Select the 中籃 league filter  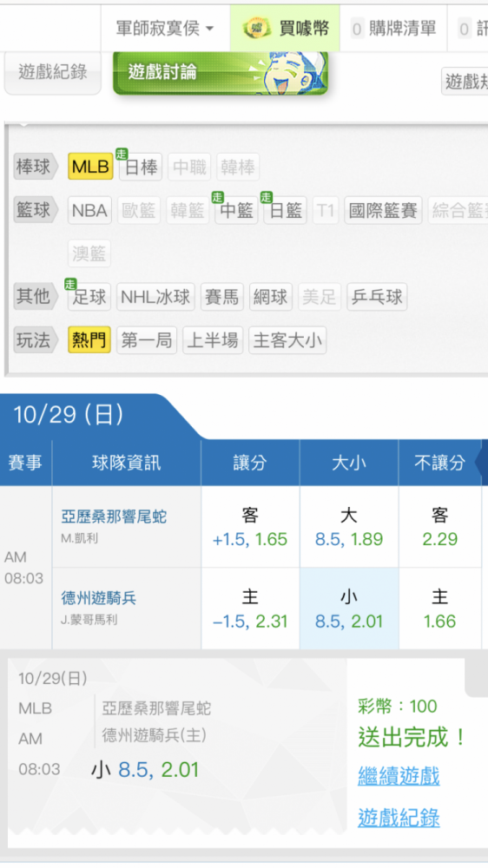(236, 210)
